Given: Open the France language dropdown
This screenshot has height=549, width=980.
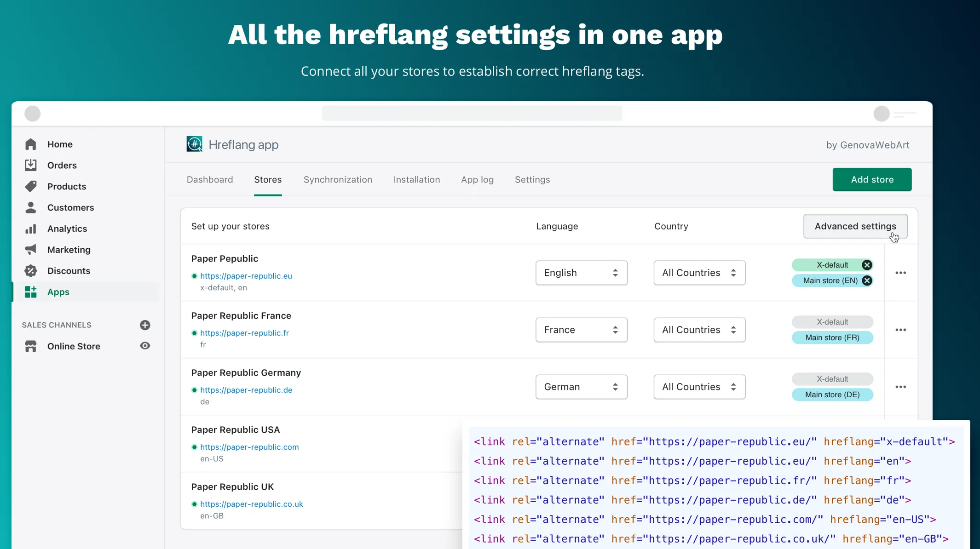Looking at the screenshot, I should pyautogui.click(x=581, y=330).
